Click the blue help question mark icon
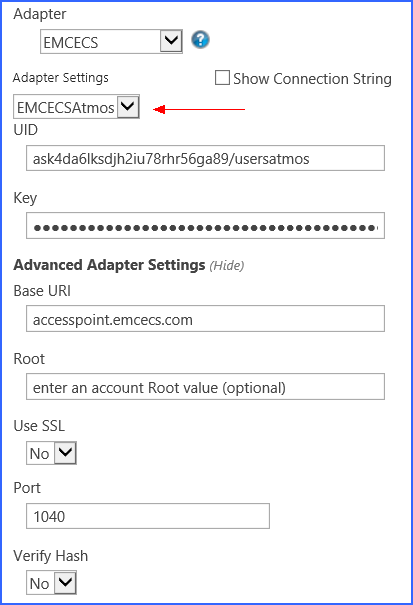This screenshot has width=413, height=605. [x=200, y=40]
